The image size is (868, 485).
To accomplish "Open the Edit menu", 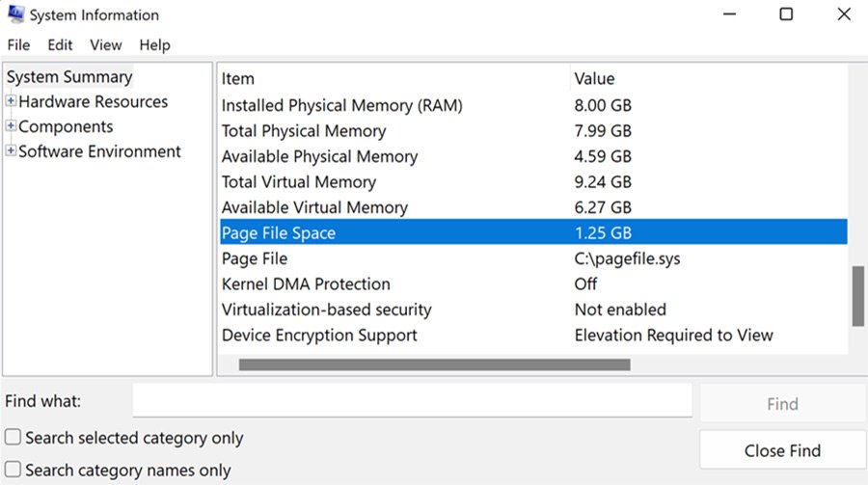I will click(x=61, y=45).
